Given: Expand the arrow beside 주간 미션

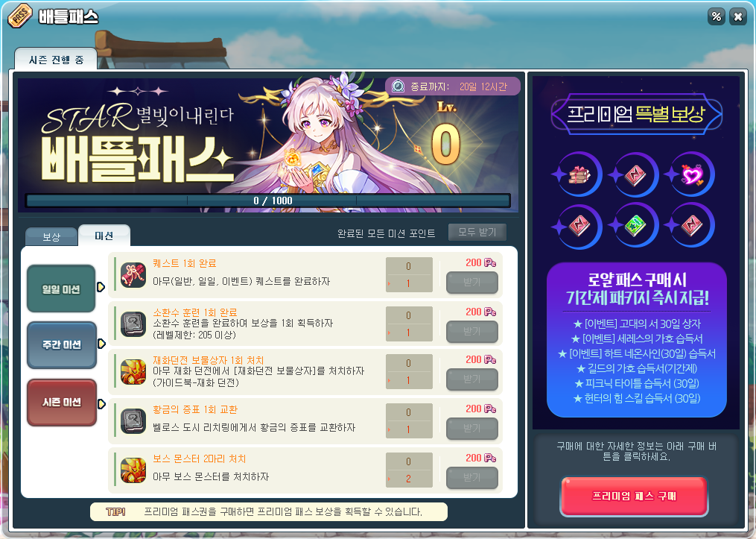Looking at the screenshot, I should tap(101, 344).
